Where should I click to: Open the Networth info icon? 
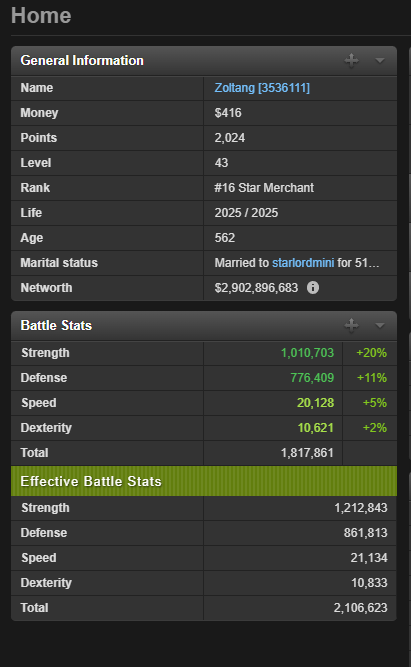click(x=313, y=288)
